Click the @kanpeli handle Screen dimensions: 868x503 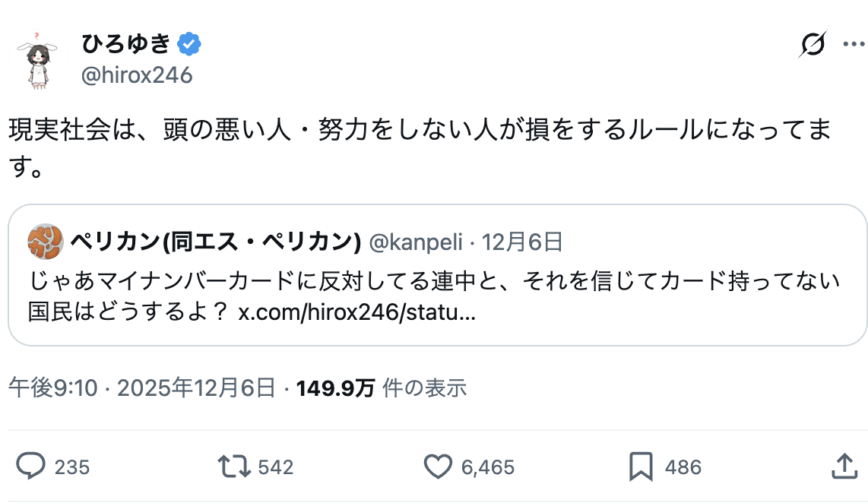pyautogui.click(x=414, y=242)
